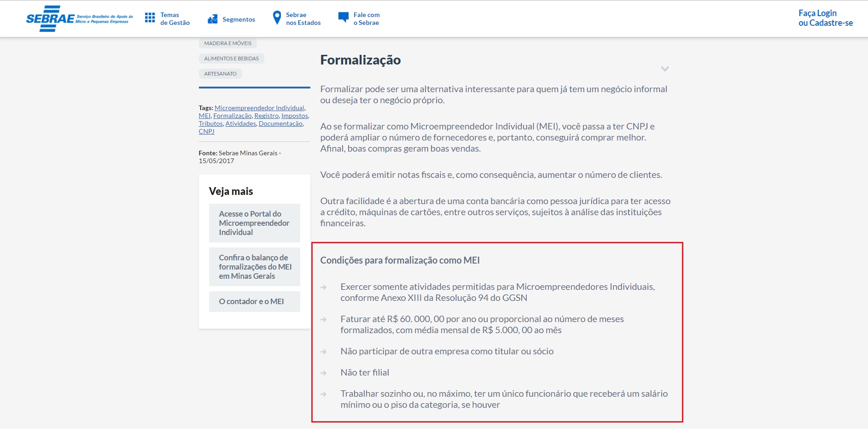Click the Temas de Gestão grid icon
The height and width of the screenshot is (429, 868).
click(x=150, y=18)
